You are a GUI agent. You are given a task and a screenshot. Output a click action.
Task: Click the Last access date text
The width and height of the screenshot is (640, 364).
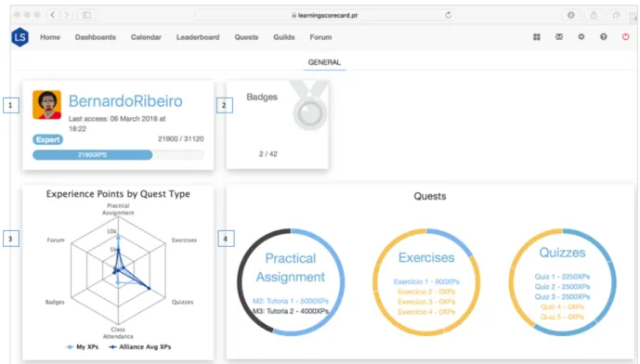[117, 123]
